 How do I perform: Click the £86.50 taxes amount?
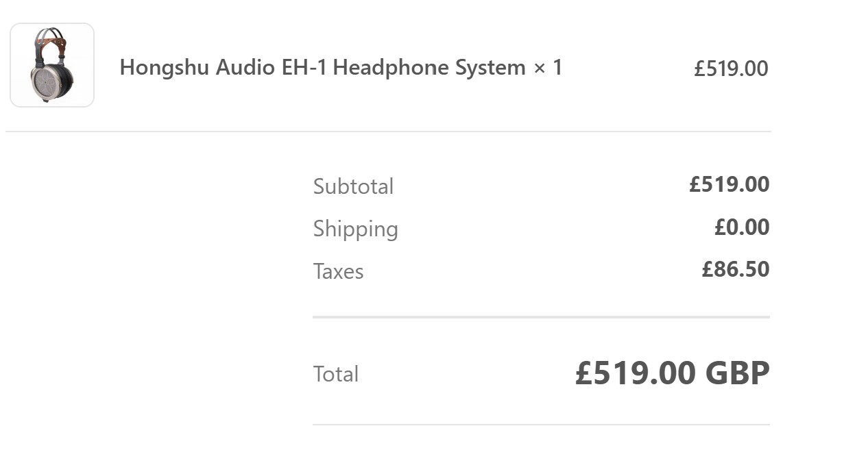[x=736, y=269]
